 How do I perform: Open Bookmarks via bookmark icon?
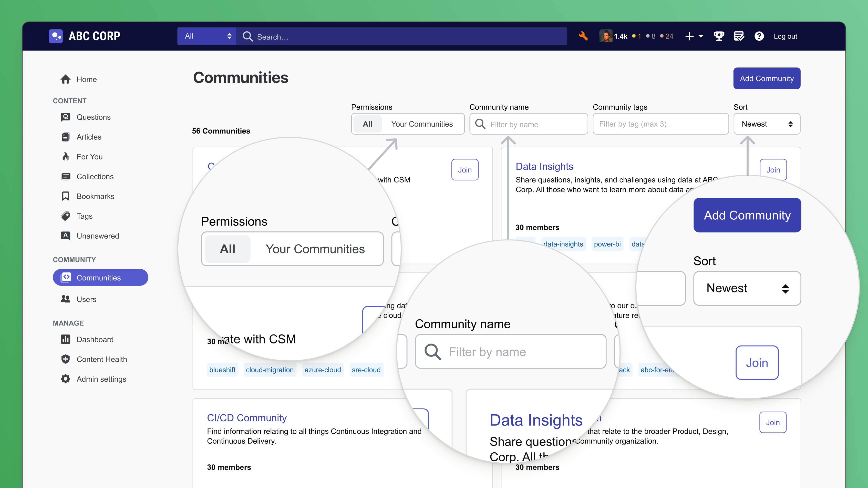(x=65, y=196)
